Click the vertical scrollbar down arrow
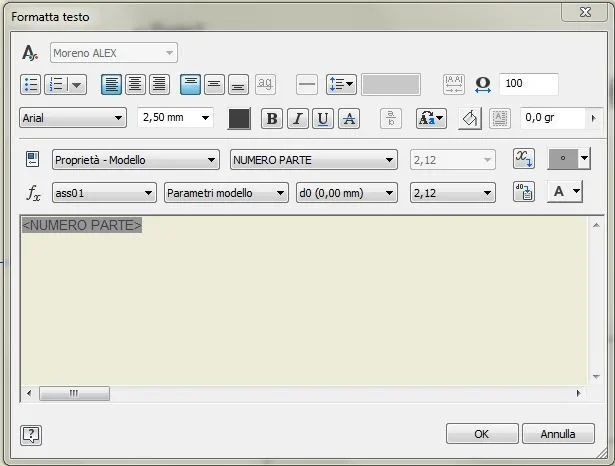The width and height of the screenshot is (615, 466). point(596,377)
